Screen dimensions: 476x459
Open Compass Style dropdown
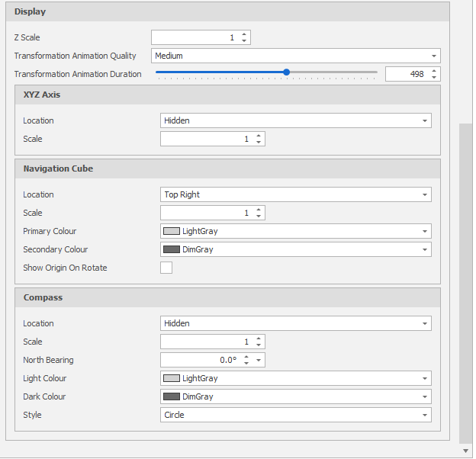[423, 415]
